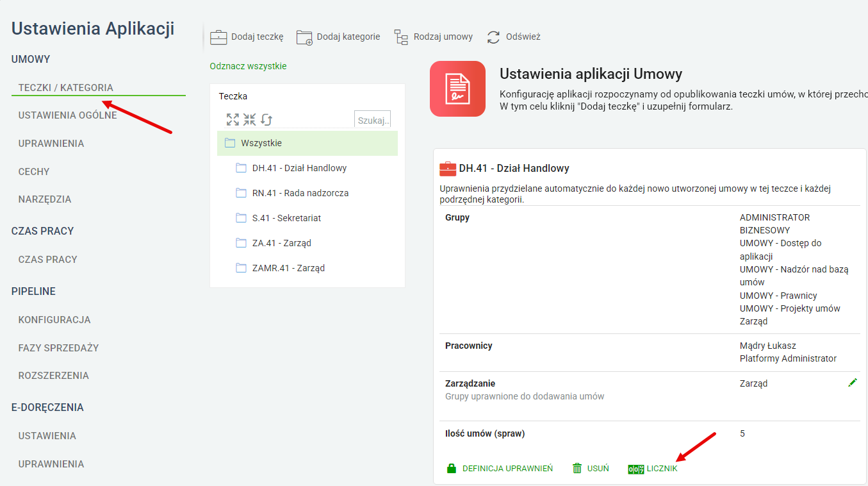Click Rodzaj umowy toolbar label
Image resolution: width=868 pixels, height=486 pixels.
pos(443,37)
